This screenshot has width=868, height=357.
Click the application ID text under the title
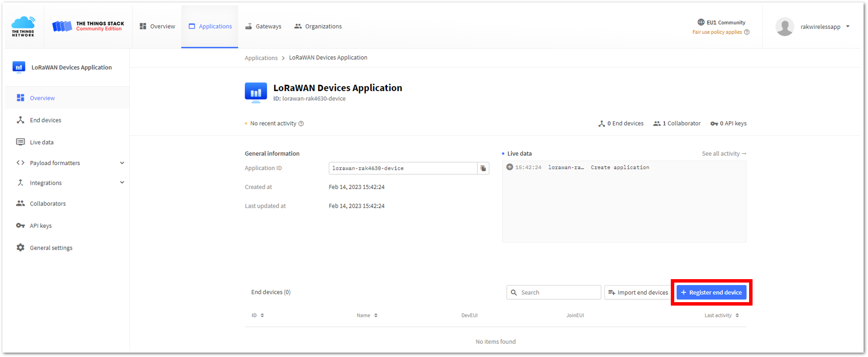[x=309, y=98]
